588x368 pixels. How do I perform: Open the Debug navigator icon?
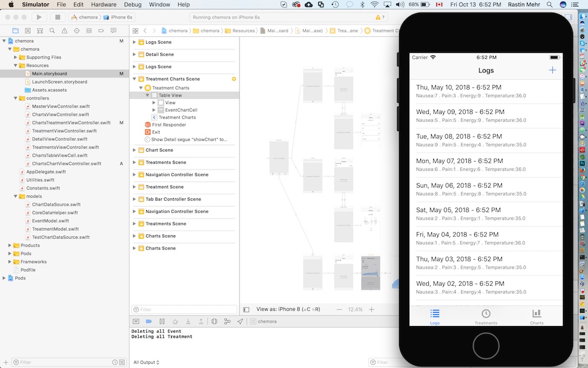89,31
